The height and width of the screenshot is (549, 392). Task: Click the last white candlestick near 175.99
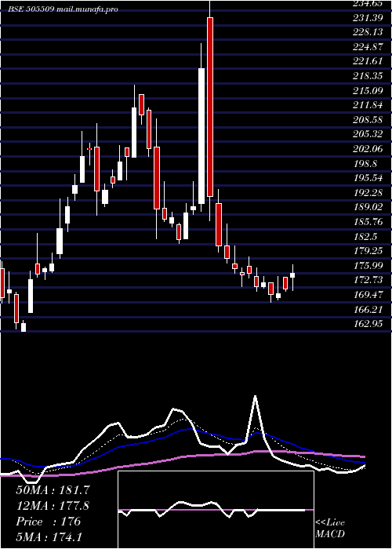click(x=292, y=275)
